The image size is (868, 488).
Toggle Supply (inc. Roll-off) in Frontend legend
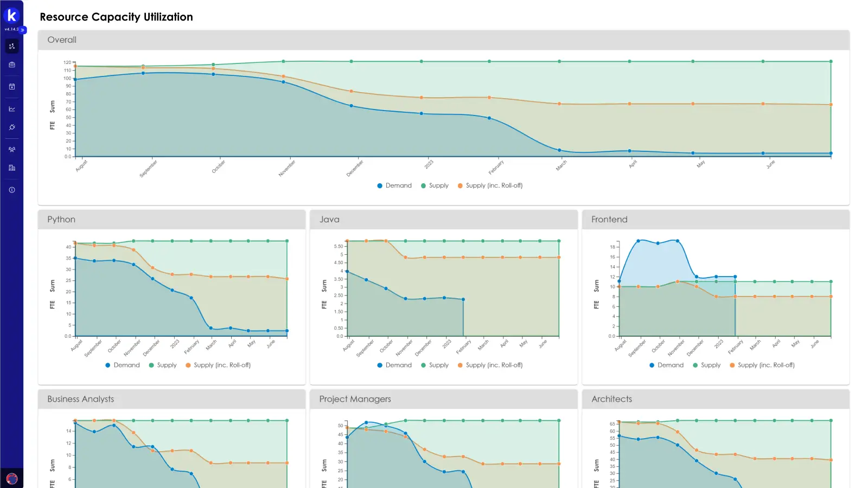(x=762, y=365)
